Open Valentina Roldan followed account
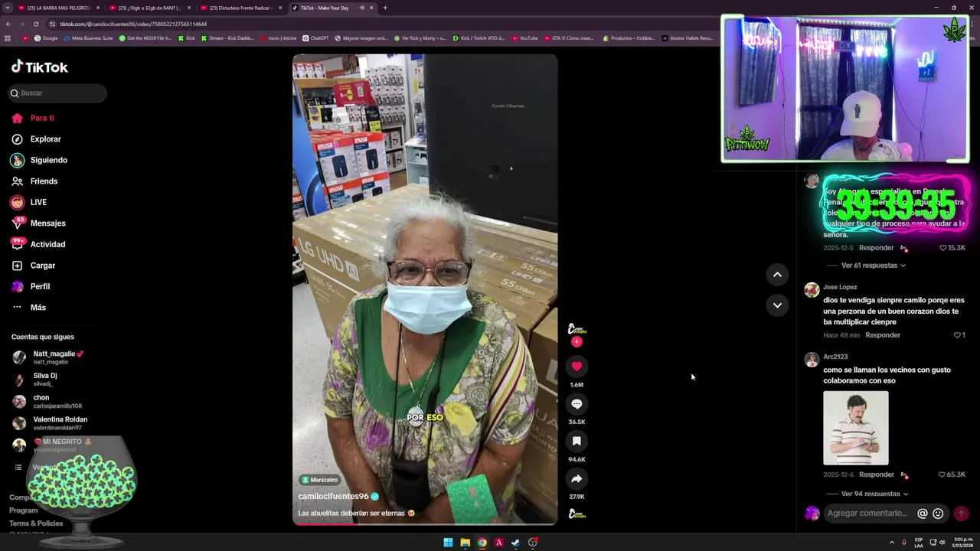Viewport: 980px width, 551px height. click(50, 422)
